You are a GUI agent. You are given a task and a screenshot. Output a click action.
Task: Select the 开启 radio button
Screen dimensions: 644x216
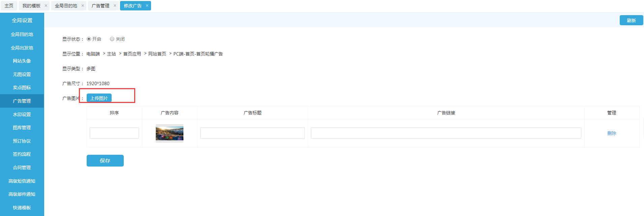pos(89,39)
